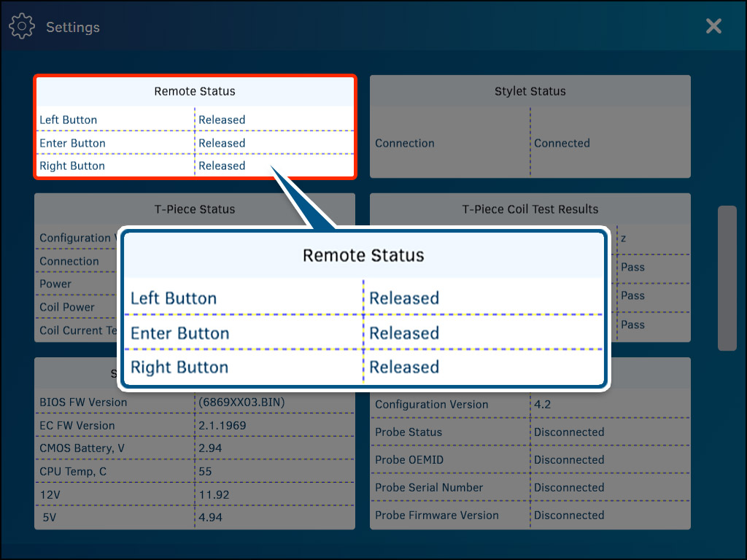Click the Connected value for Stylet Connection
Viewport: 747px width, 560px height.
(x=562, y=143)
